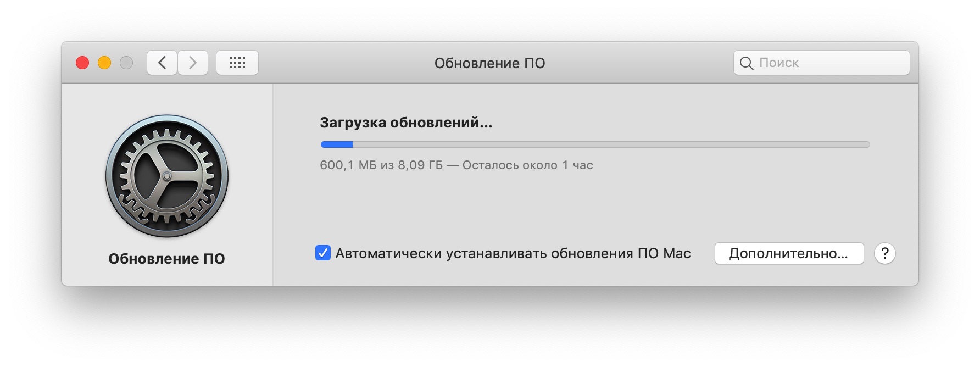The image size is (980, 367).
Task: Click the 'Обновление ПО' label under gear icon
Action: (167, 259)
